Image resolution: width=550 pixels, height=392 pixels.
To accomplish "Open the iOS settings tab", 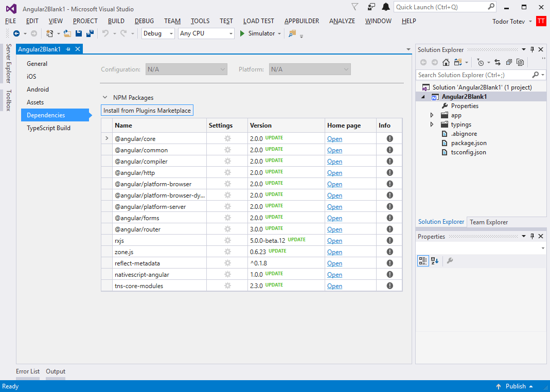I will coord(31,77).
